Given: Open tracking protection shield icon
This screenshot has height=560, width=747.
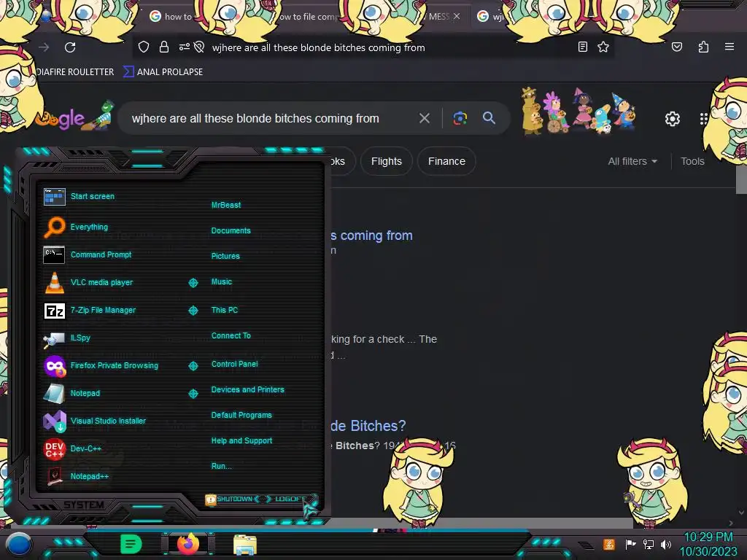Looking at the screenshot, I should (144, 47).
